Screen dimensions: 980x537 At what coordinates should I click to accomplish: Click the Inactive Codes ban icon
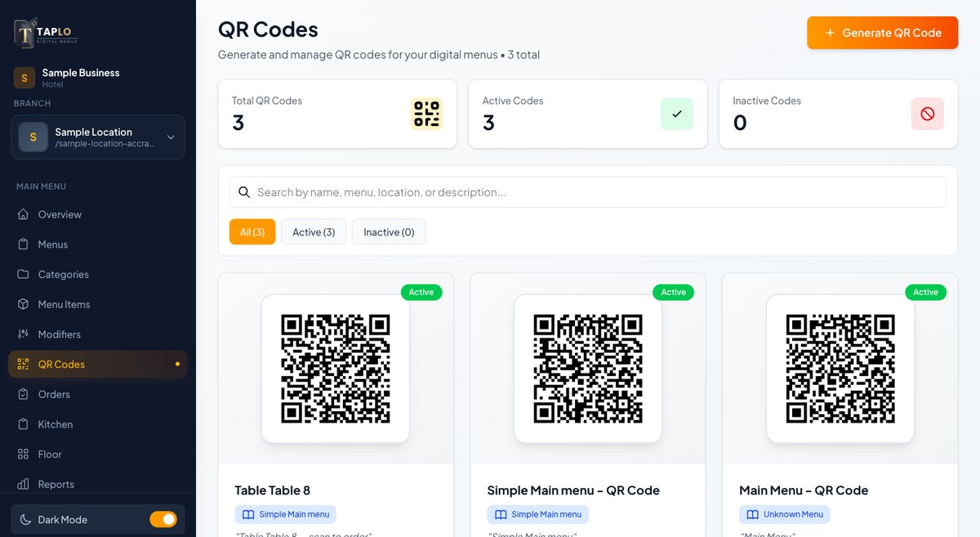click(x=928, y=114)
